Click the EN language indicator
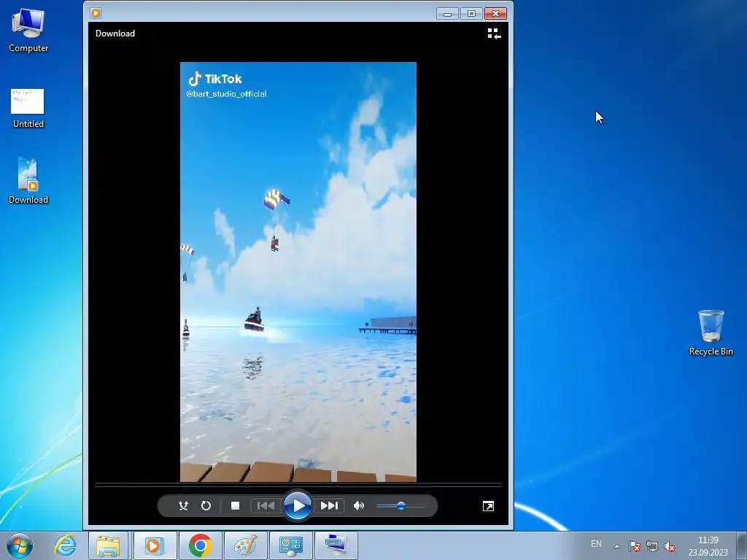The height and width of the screenshot is (560, 747). point(596,544)
